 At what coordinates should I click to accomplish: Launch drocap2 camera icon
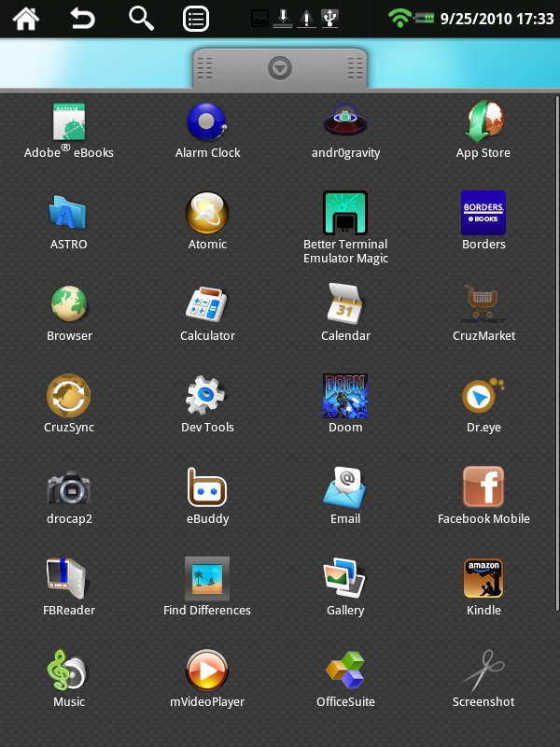point(68,487)
